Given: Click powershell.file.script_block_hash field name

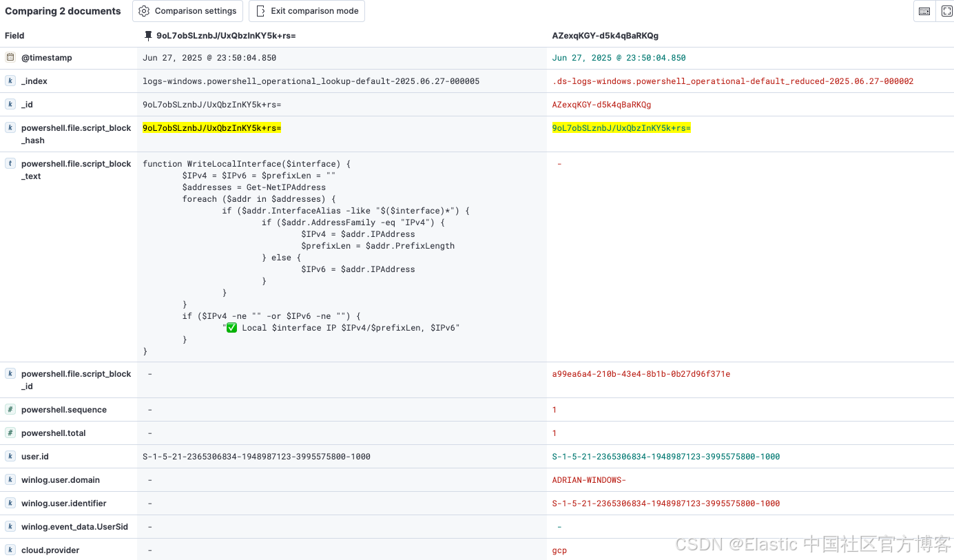Looking at the screenshot, I should pos(76,134).
